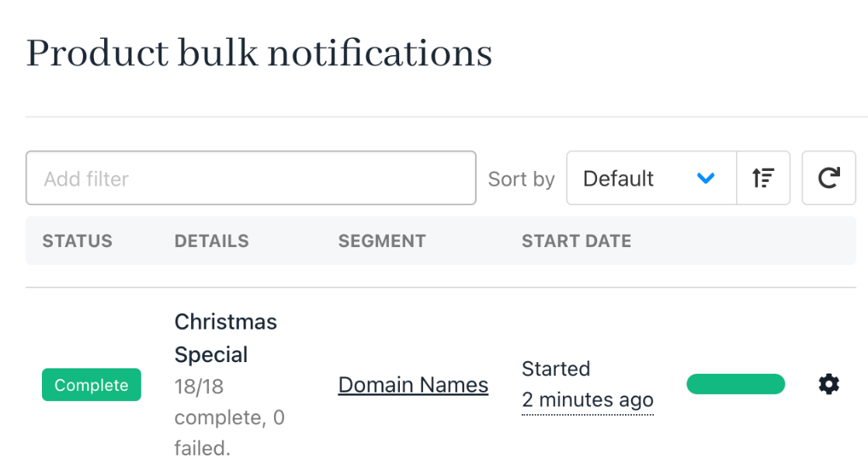This screenshot has height=474, width=868.
Task: Click the green progress bar
Action: click(736, 384)
